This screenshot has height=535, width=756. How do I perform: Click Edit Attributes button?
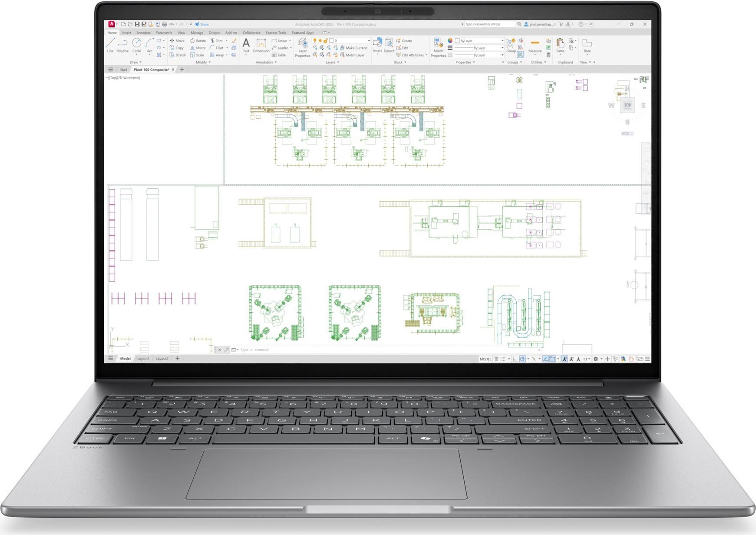(x=410, y=55)
